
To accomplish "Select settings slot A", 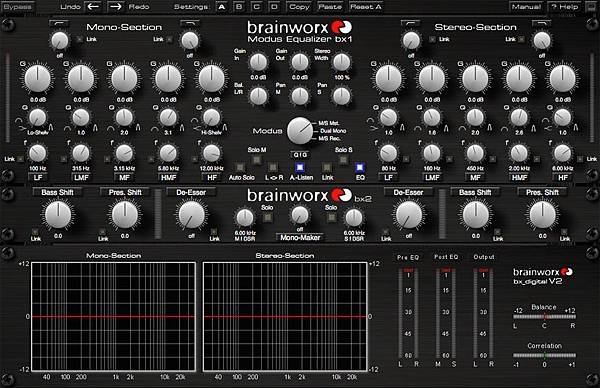I will pos(222,7).
